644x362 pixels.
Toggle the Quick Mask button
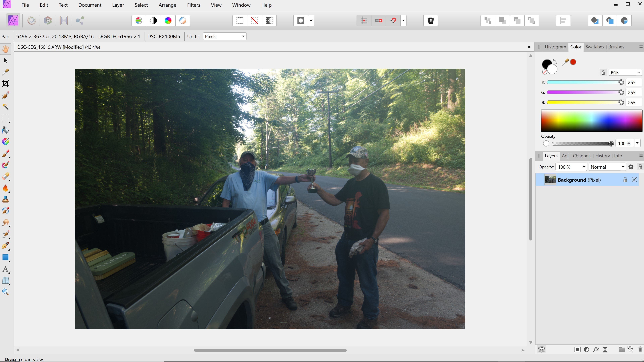tap(301, 20)
